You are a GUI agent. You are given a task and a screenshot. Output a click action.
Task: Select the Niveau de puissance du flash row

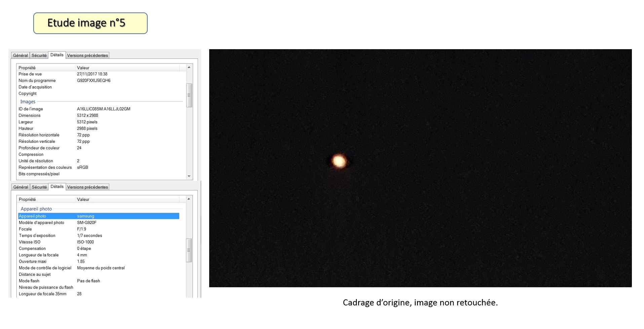[x=99, y=287]
